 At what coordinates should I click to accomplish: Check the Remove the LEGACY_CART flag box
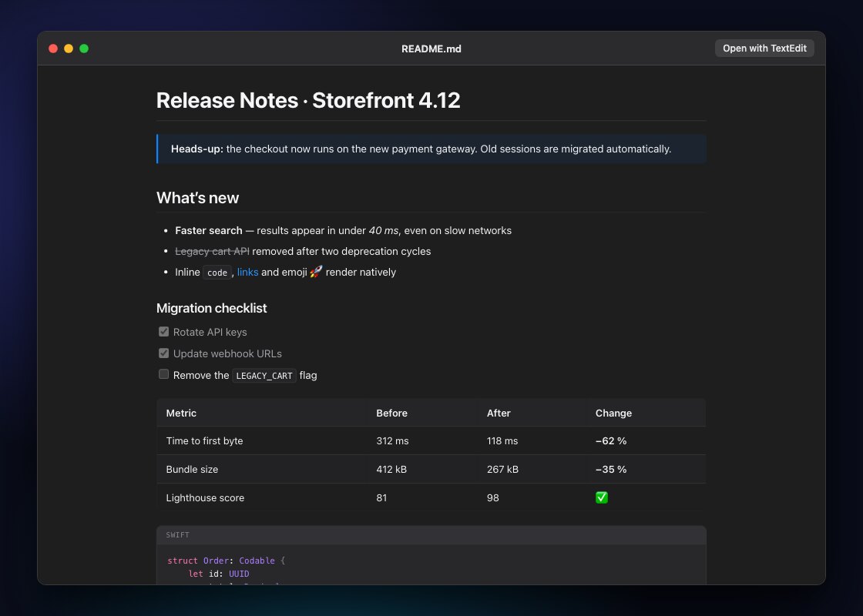tap(163, 374)
